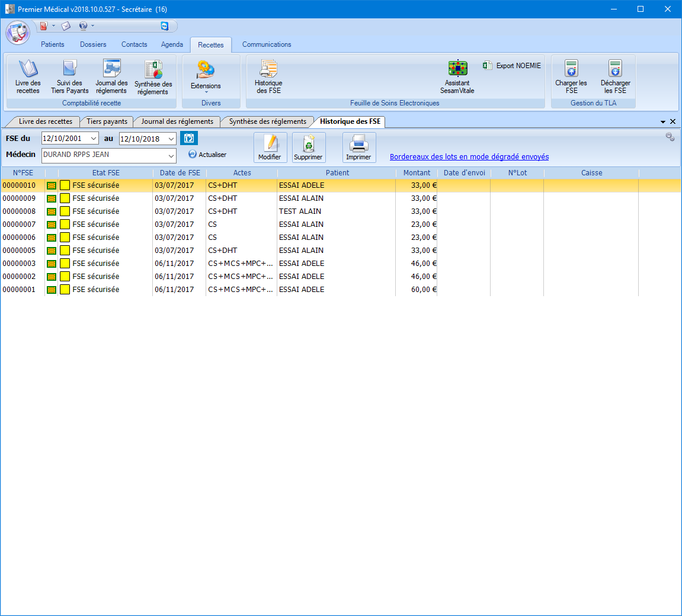Image resolution: width=682 pixels, height=616 pixels.
Task: Open the FSE du start date dropdown
Action: coord(94,139)
